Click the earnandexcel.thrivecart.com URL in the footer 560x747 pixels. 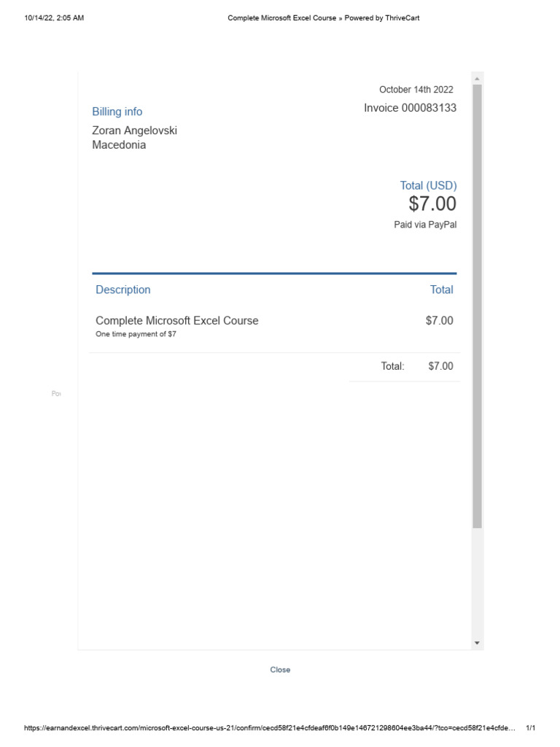(270, 728)
